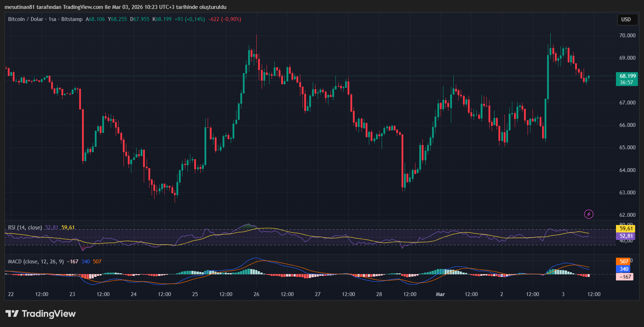644x327 pixels.
Task: Click the purple 52,81 RSI axis tag
Action: coord(626,236)
